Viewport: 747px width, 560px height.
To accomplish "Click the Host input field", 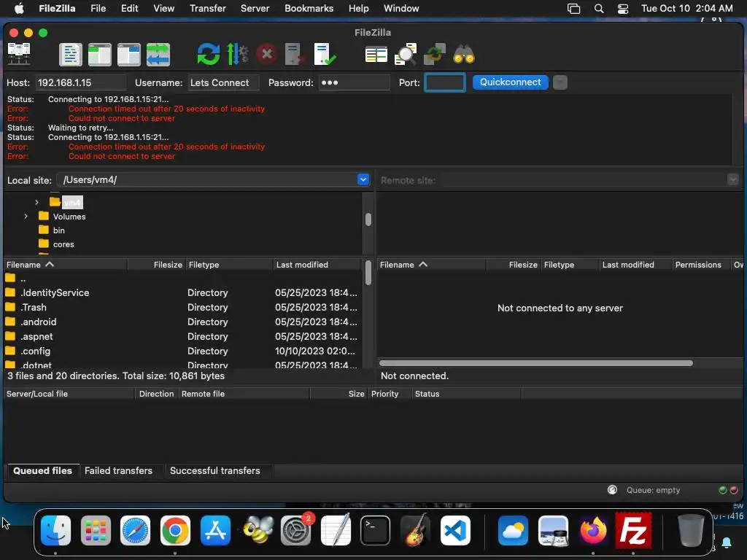I will 81,82.
